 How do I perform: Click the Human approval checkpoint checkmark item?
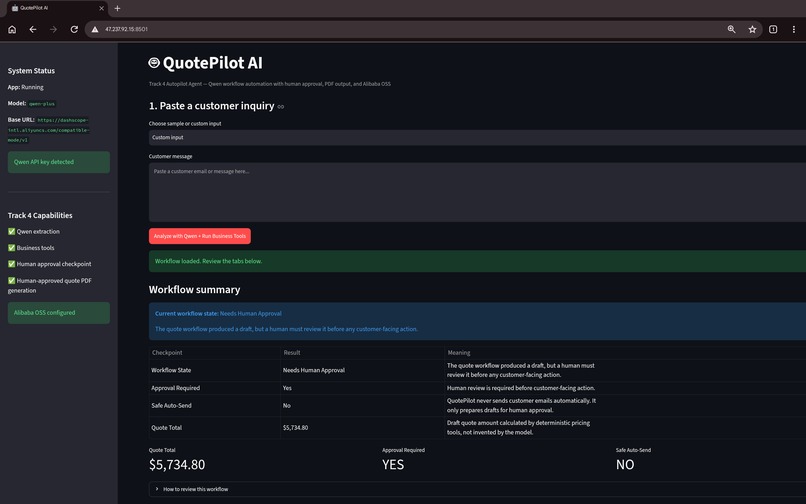pos(49,264)
